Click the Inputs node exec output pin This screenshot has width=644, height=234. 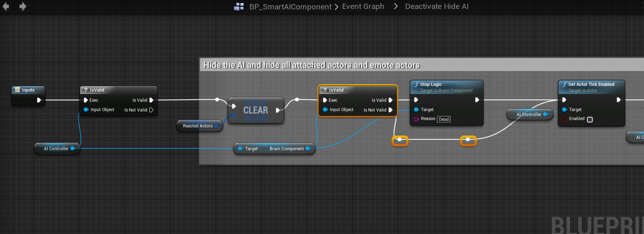tap(39, 100)
